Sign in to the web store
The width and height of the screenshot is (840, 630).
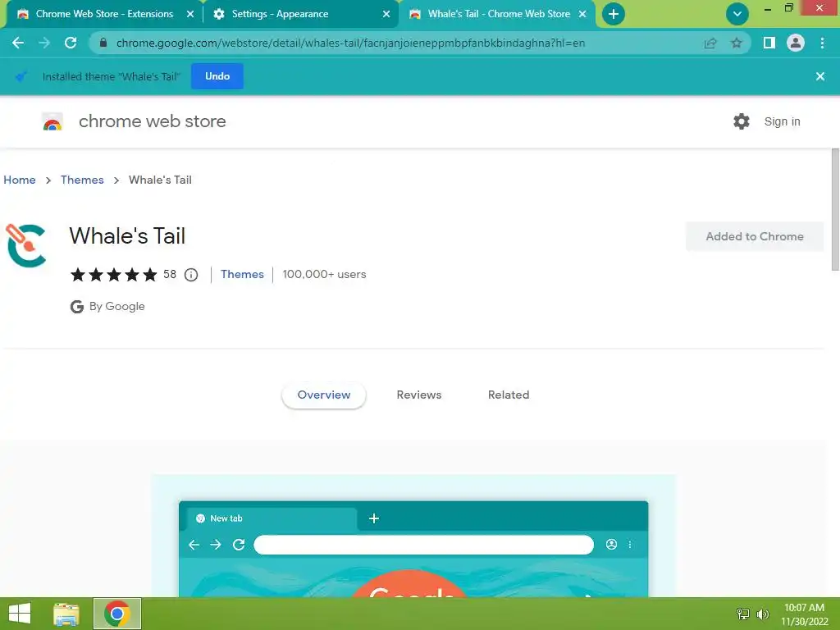pos(782,121)
